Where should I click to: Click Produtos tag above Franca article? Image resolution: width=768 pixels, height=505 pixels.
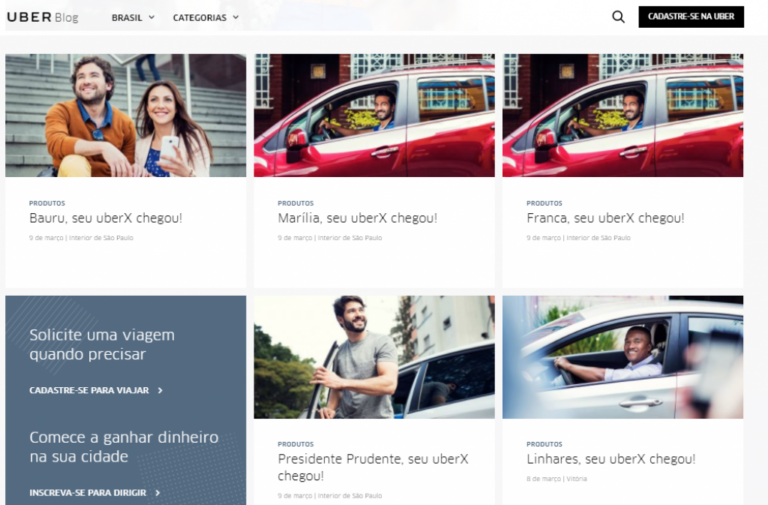[x=545, y=203]
